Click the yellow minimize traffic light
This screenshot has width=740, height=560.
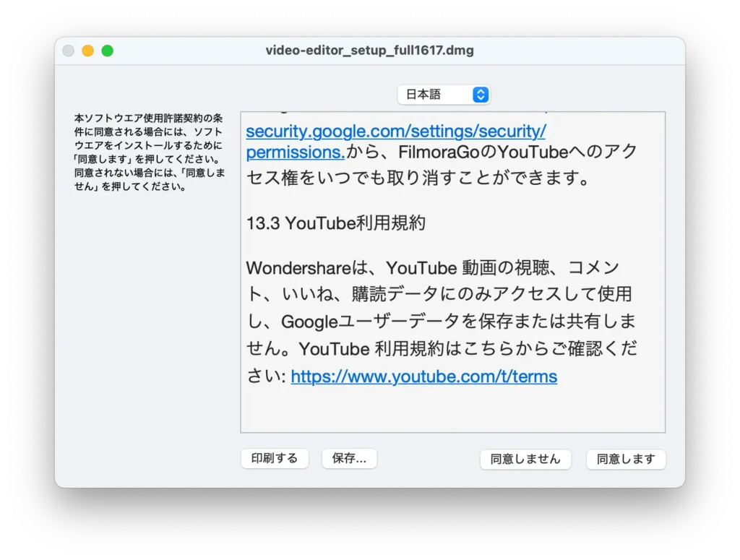87,50
